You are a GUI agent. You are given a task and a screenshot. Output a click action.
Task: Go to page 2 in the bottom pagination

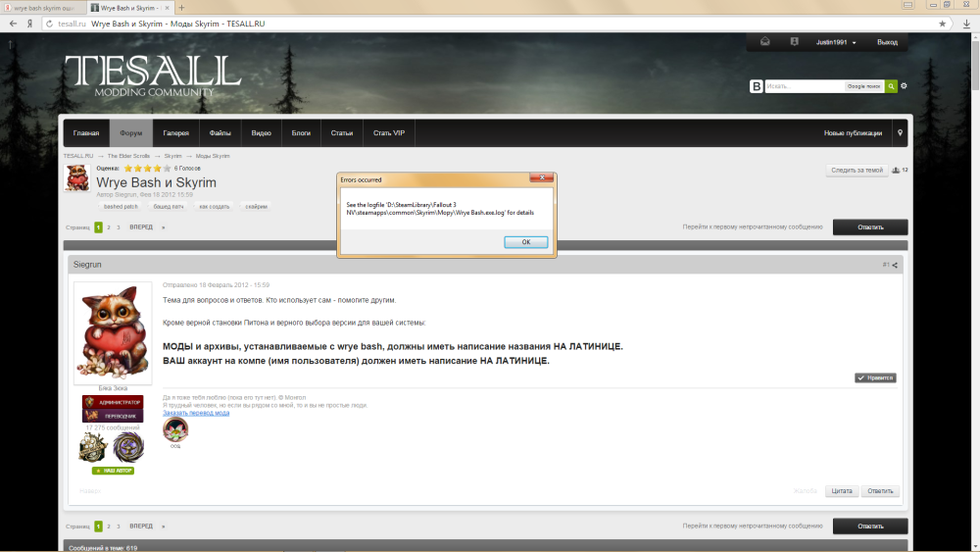click(x=109, y=527)
